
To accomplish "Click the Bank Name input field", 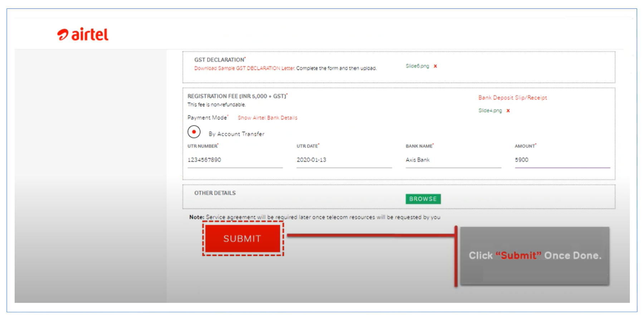I will click(453, 160).
